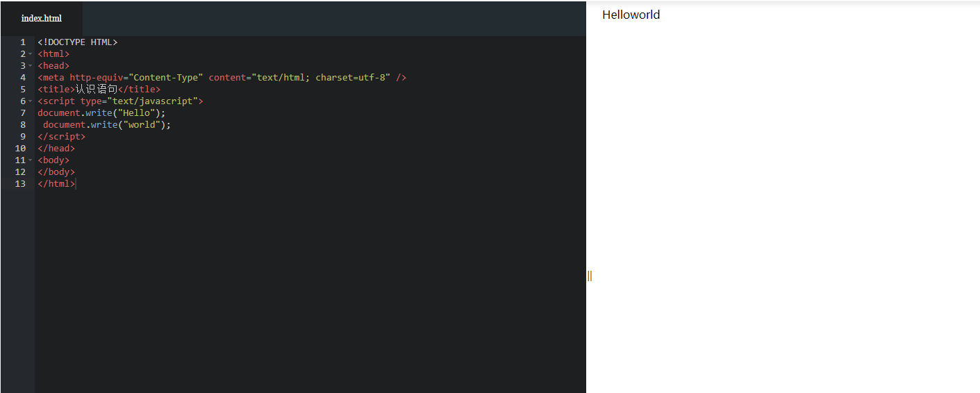This screenshot has height=393, width=980.
Task: Click the DOCTYPE HTML declaration line
Action: (78, 42)
